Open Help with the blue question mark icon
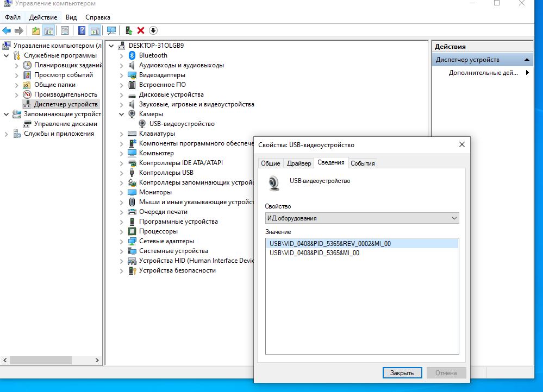 pyautogui.click(x=81, y=30)
